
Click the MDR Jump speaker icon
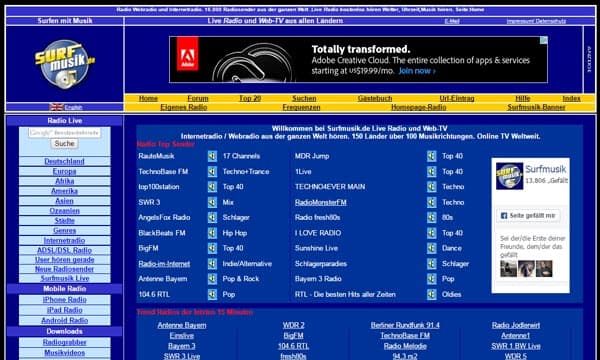pos(432,156)
